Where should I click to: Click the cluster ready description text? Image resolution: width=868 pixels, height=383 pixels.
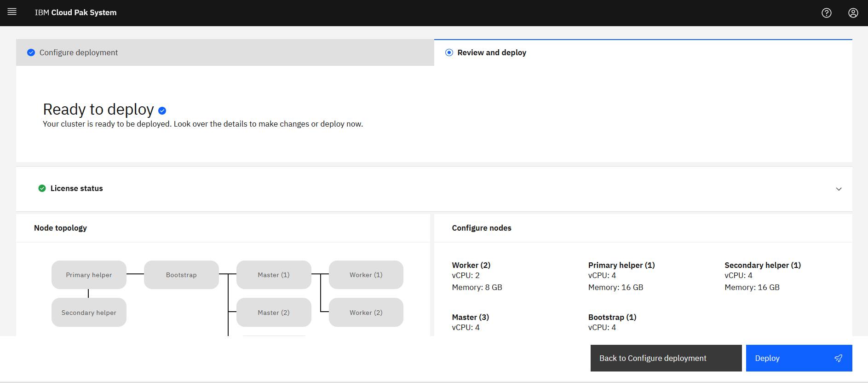pos(203,124)
